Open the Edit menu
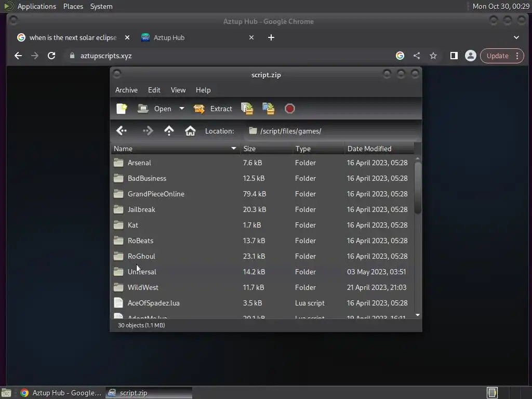The height and width of the screenshot is (399, 532). (154, 90)
